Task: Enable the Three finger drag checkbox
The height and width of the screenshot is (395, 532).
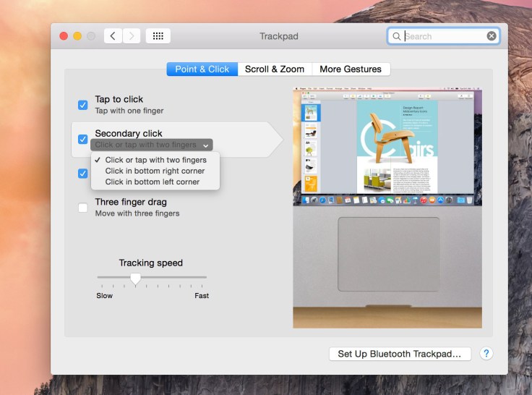Action: point(83,208)
